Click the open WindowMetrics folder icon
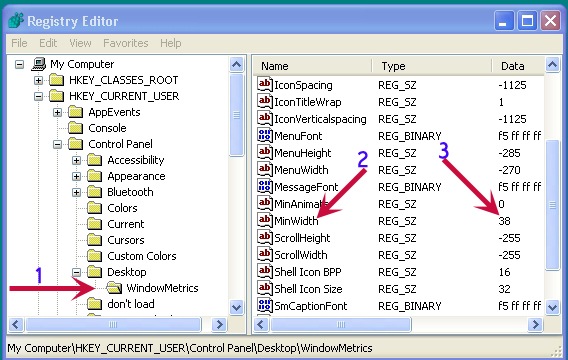The image size is (568, 360). pos(114,288)
